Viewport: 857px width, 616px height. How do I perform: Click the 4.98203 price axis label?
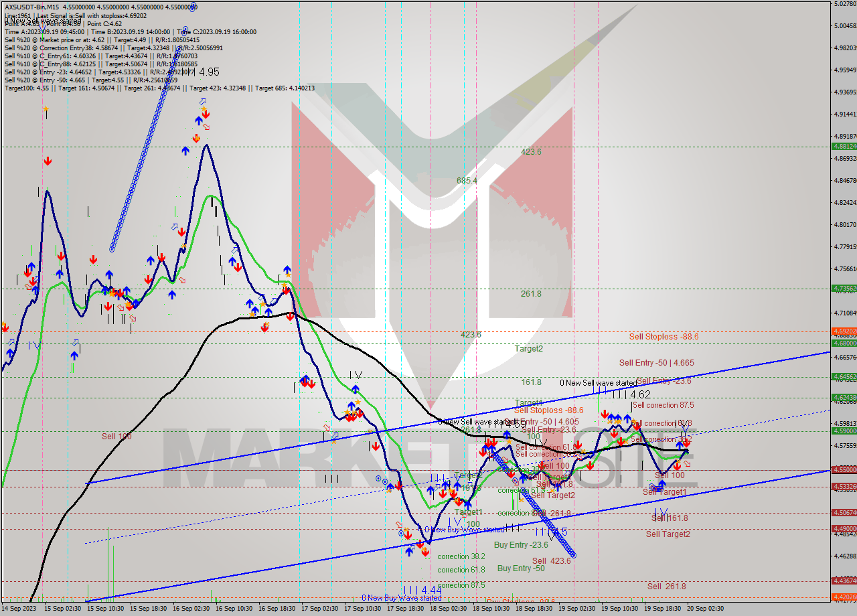pyautogui.click(x=844, y=48)
